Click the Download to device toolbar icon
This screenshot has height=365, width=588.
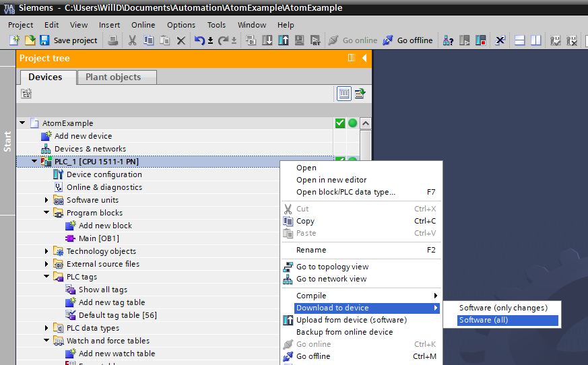[267, 40]
